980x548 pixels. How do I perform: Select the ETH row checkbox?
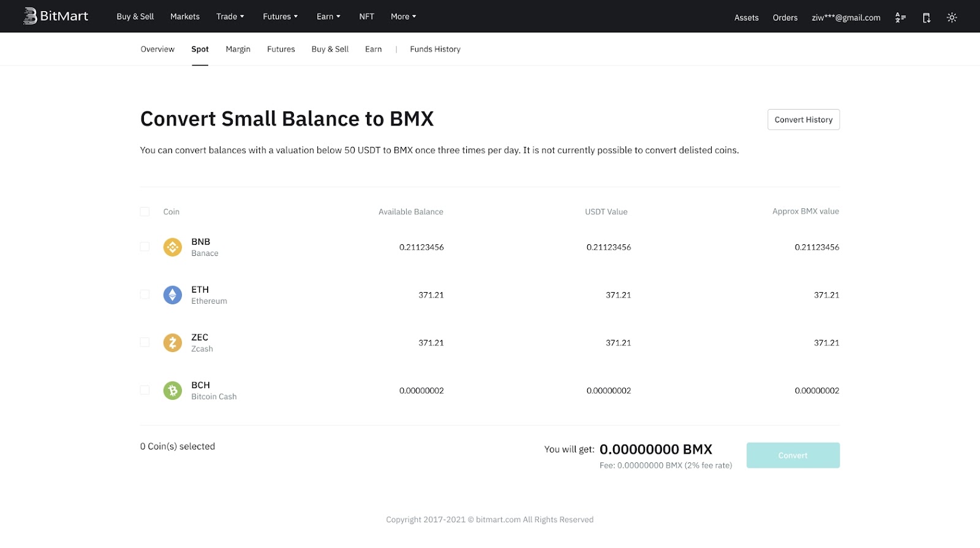point(145,295)
